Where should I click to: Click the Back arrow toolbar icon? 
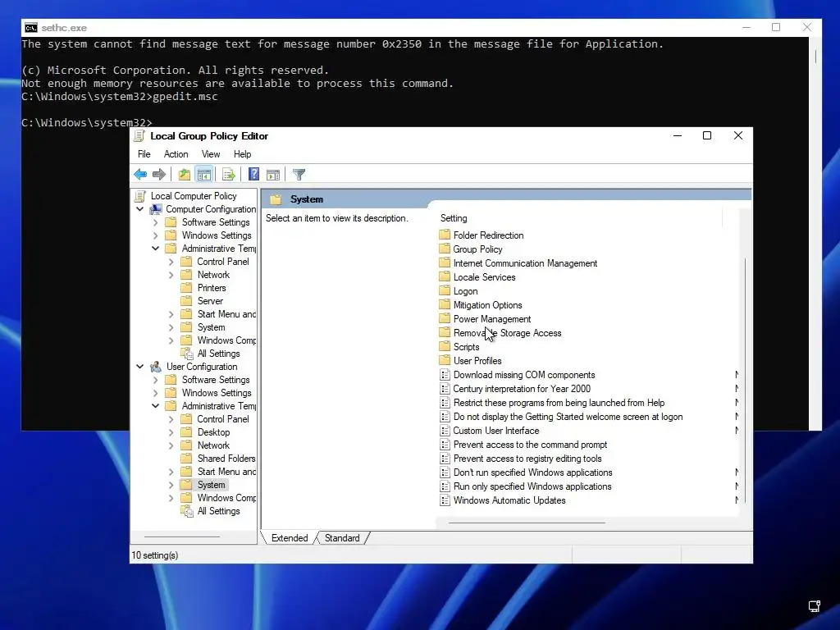click(140, 174)
